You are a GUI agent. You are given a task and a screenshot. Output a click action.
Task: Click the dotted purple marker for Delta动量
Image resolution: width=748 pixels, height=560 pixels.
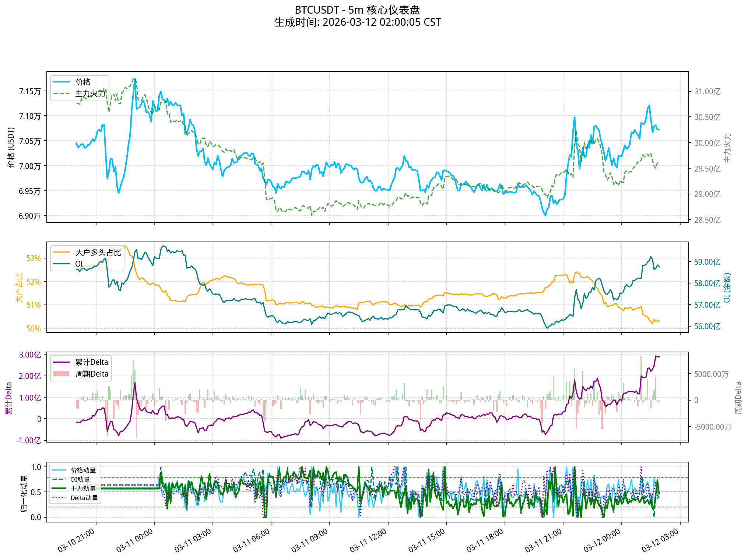(x=59, y=499)
